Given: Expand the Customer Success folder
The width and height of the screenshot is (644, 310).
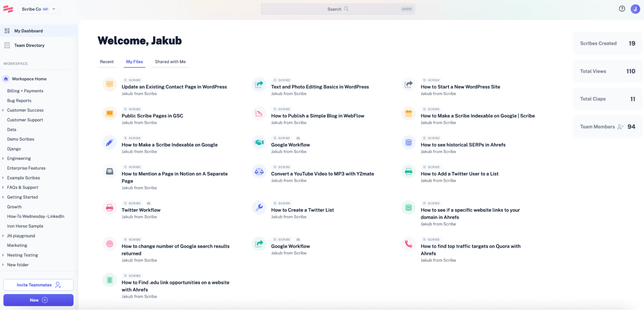Looking at the screenshot, I should click(x=3, y=110).
